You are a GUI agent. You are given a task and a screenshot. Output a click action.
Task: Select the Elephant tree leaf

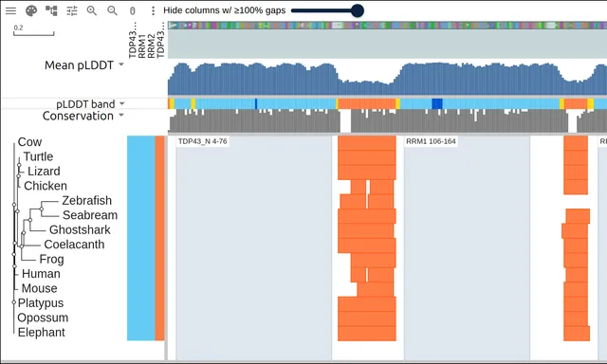(42, 333)
